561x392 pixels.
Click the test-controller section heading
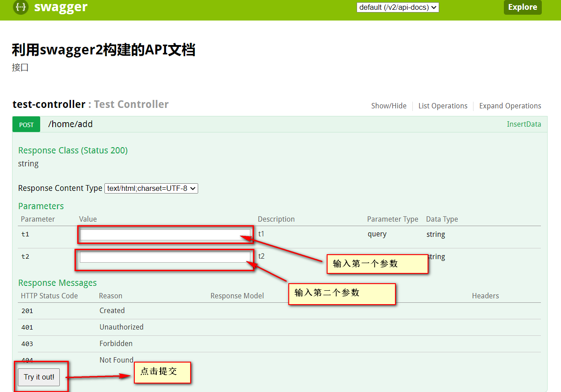click(x=49, y=104)
